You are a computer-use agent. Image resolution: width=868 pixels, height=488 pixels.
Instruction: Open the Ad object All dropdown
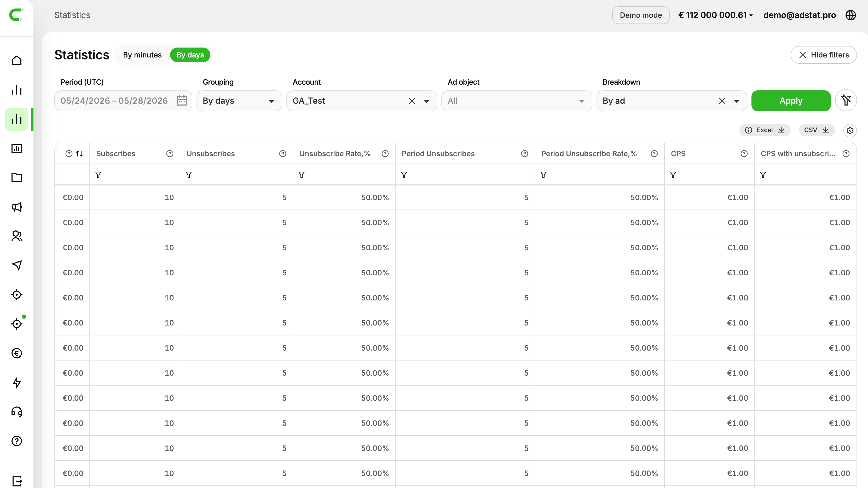pos(517,101)
